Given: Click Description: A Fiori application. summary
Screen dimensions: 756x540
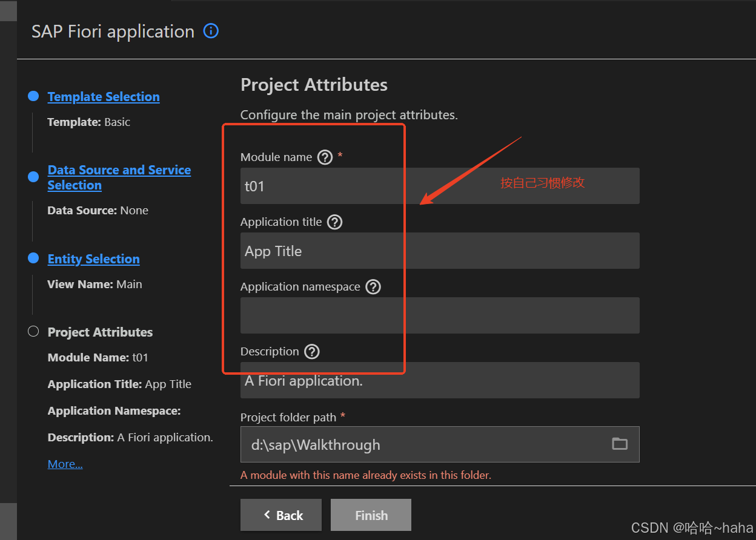Looking at the screenshot, I should [130, 438].
